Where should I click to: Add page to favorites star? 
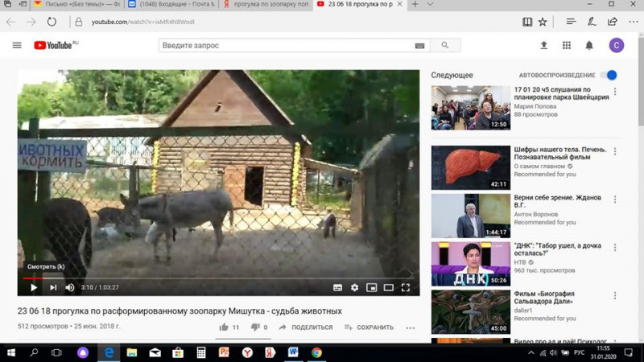(543, 22)
